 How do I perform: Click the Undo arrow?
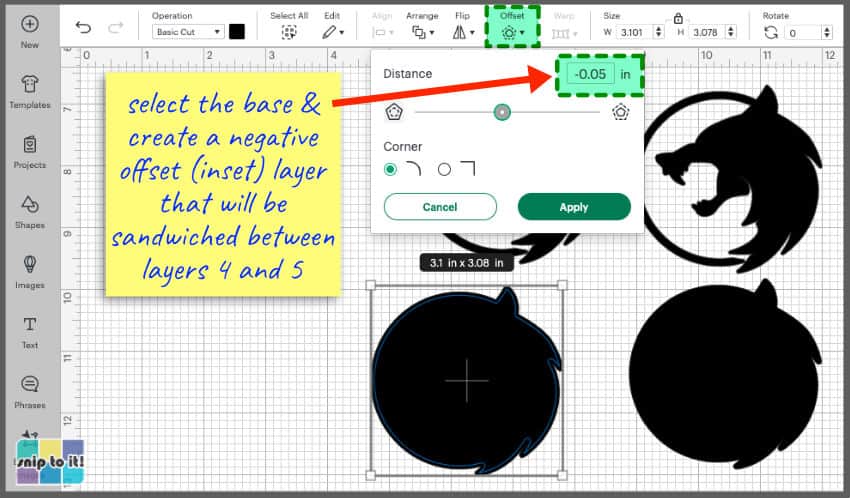tap(83, 27)
